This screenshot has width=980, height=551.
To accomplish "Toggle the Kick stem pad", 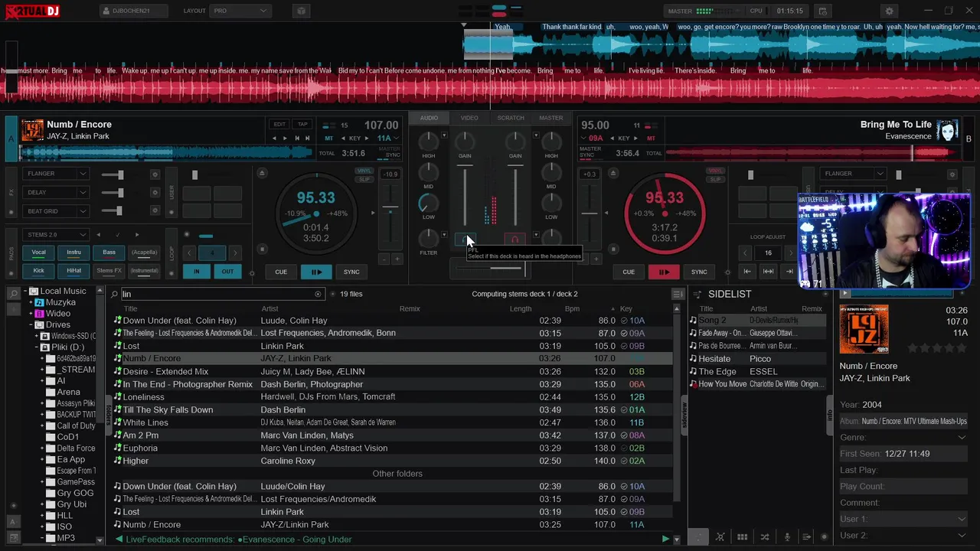I will click(38, 270).
